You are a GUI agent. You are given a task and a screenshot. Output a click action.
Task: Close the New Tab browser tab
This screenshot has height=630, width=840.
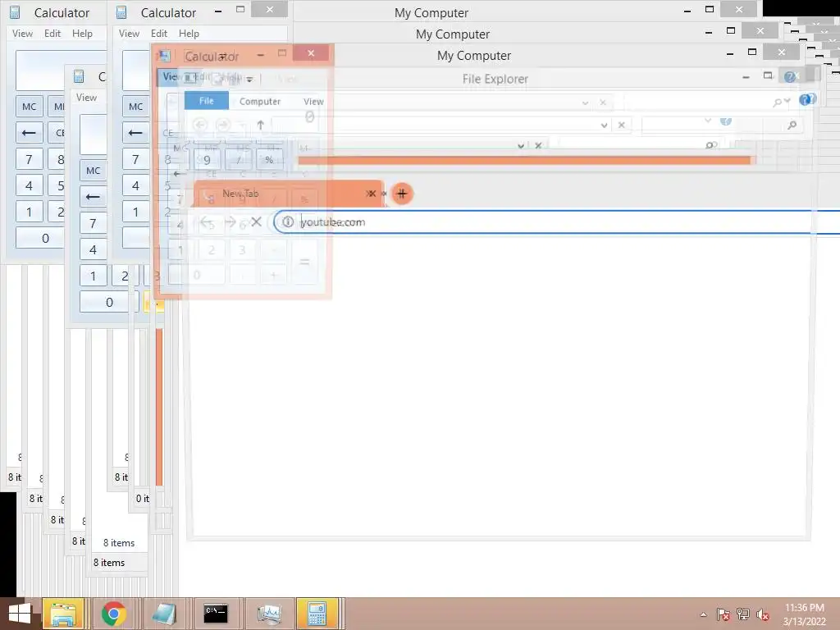(x=372, y=194)
